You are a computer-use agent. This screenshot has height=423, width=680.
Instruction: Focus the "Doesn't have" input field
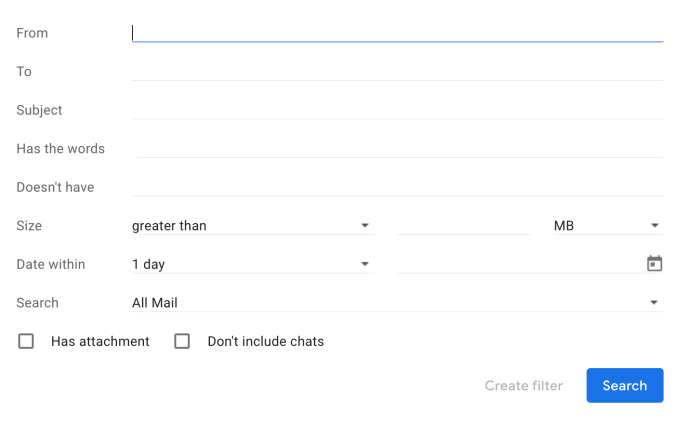(x=397, y=187)
